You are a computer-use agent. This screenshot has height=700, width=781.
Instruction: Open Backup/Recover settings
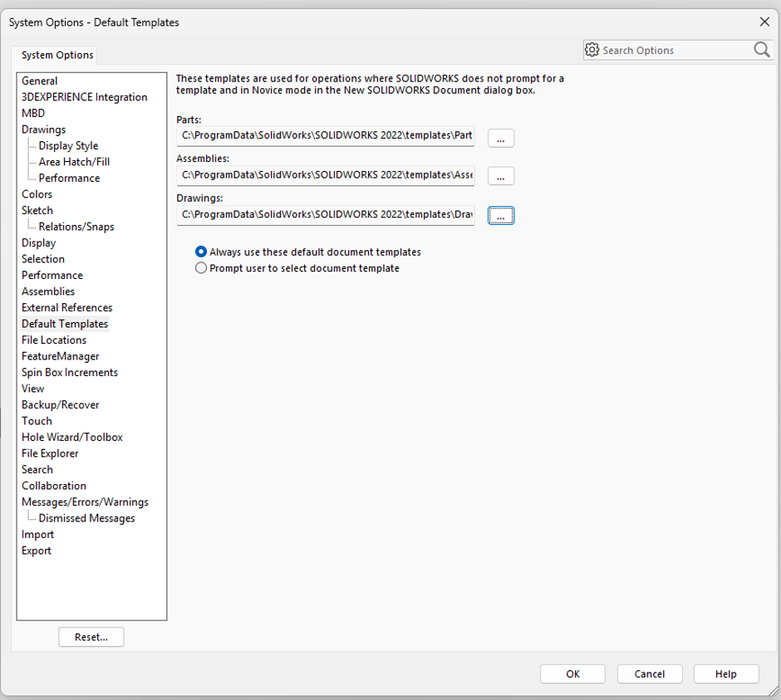point(61,404)
